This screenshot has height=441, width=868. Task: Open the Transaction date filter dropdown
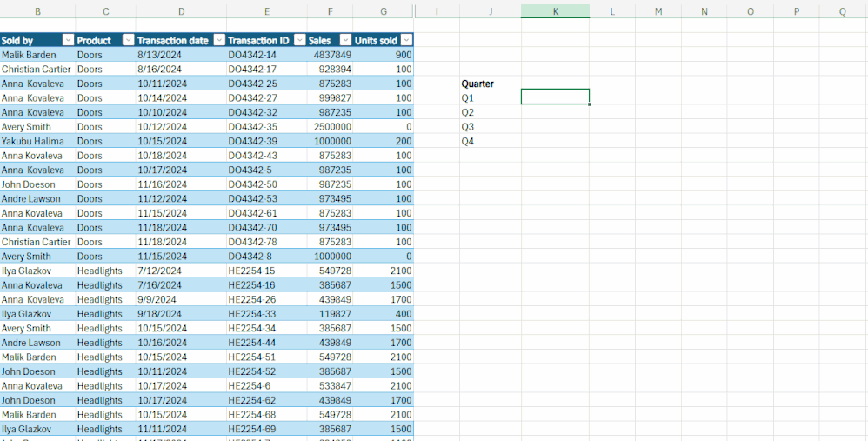click(x=219, y=40)
